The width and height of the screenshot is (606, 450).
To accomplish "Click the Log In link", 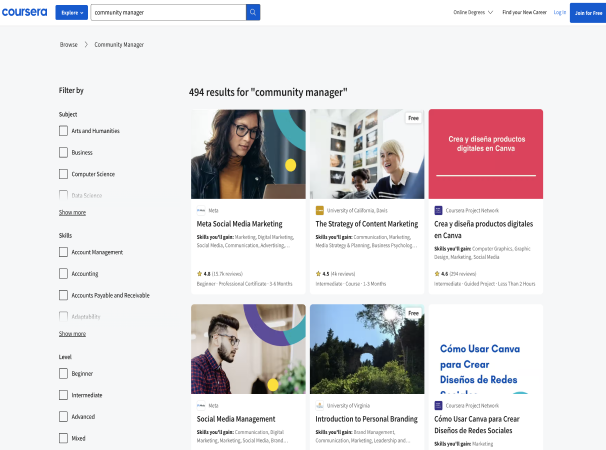I will [x=559, y=12].
